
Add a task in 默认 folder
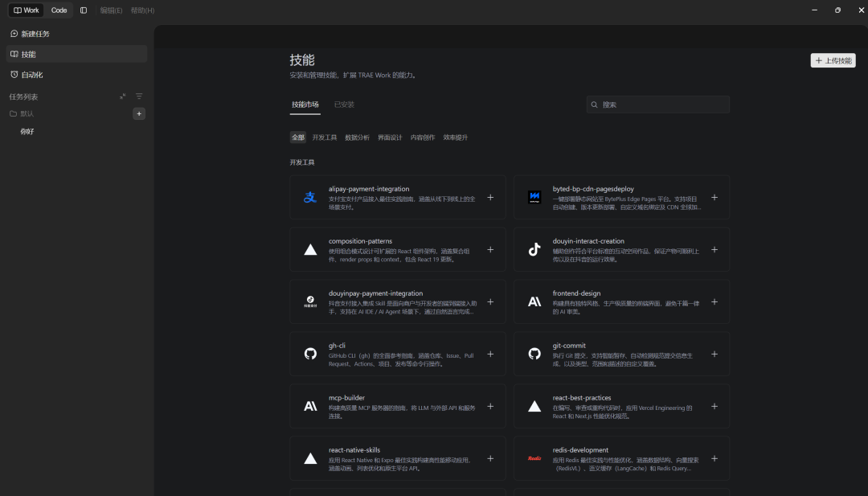pos(139,113)
